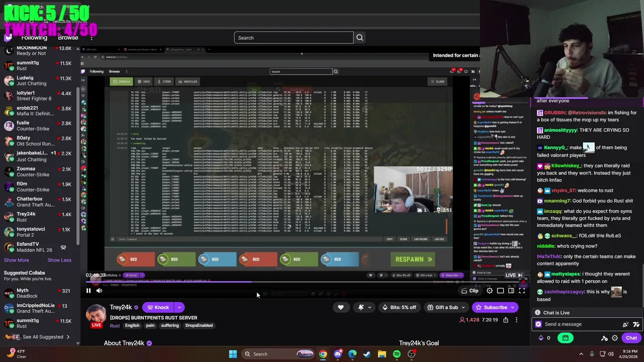Toggle the notification bell for Trey24k
This screenshot has width=644, height=362.
[x=361, y=307]
